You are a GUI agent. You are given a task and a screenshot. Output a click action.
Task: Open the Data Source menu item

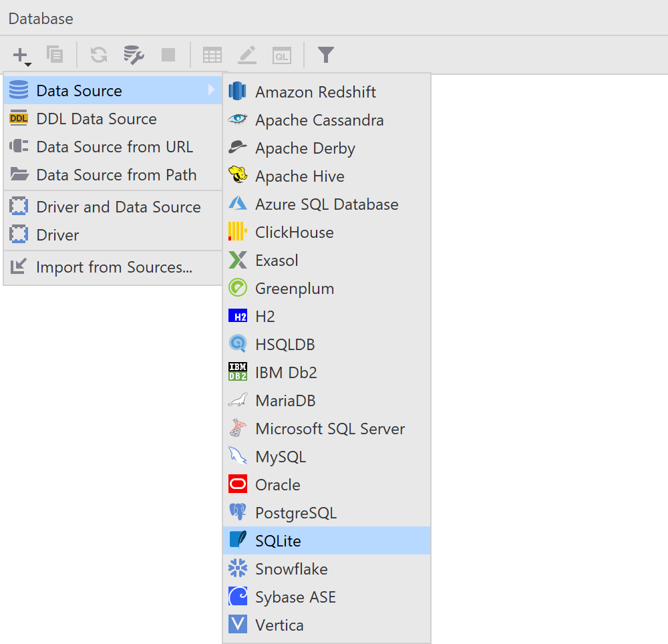tap(113, 90)
